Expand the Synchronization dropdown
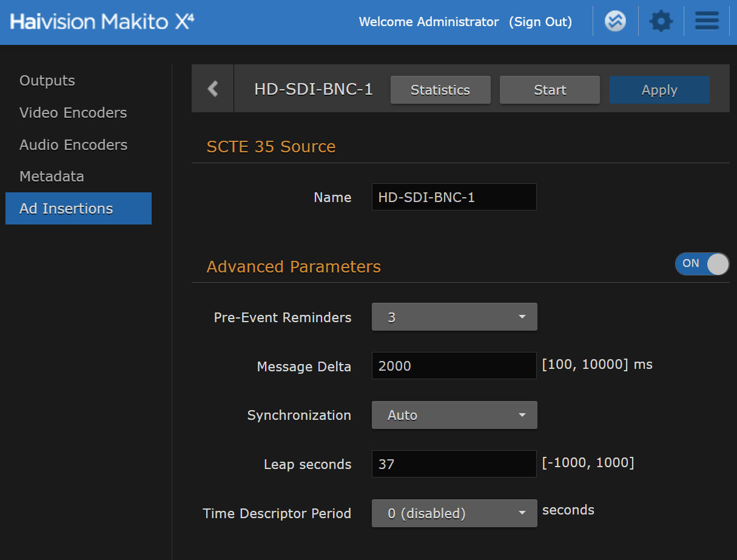 (454, 415)
